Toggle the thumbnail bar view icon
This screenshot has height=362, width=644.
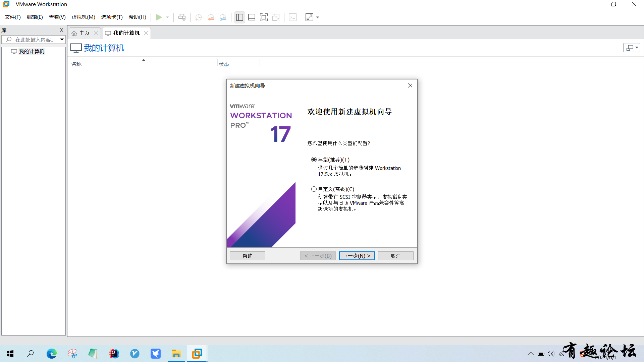point(252,17)
